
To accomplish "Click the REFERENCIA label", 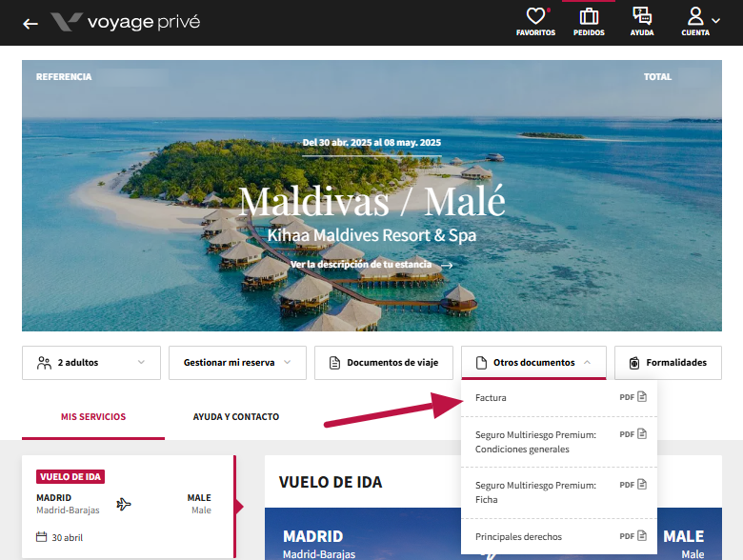I will (x=64, y=77).
